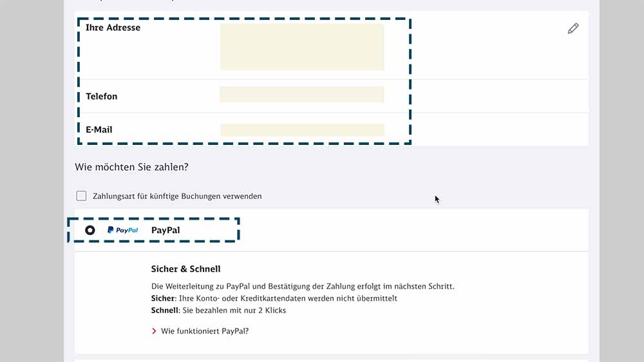Click the highlighted address value field
Viewport: 644px width, 362px height.
click(301, 47)
